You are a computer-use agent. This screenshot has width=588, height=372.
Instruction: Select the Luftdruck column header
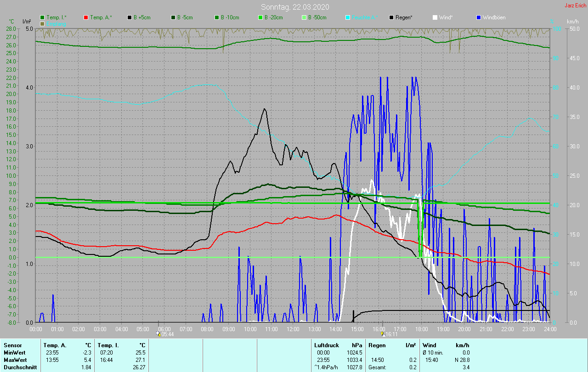326,345
